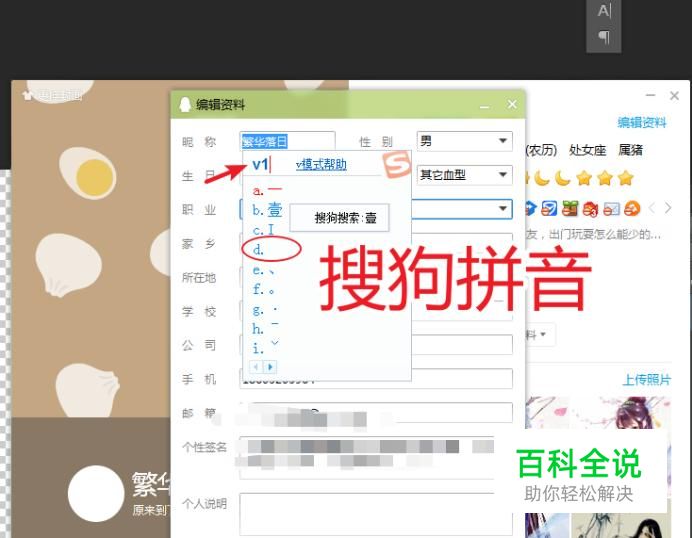
Task: Click the red badge icon with 3
Action: click(x=590, y=209)
